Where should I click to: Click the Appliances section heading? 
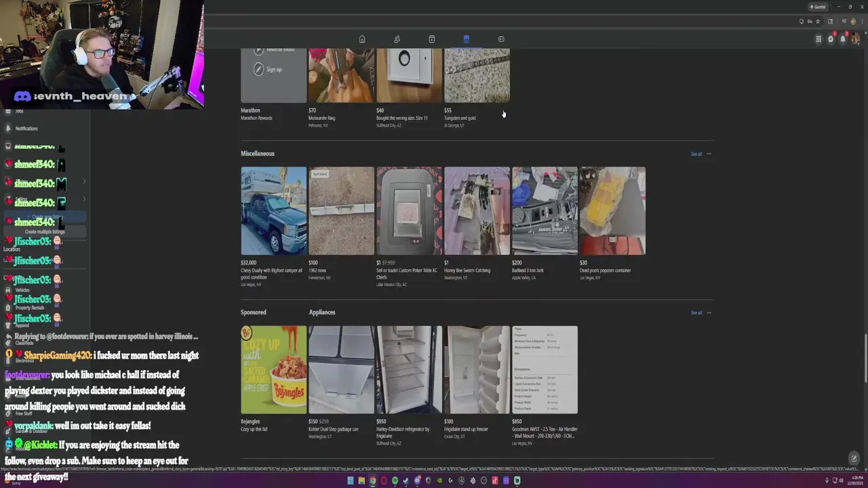pos(322,312)
